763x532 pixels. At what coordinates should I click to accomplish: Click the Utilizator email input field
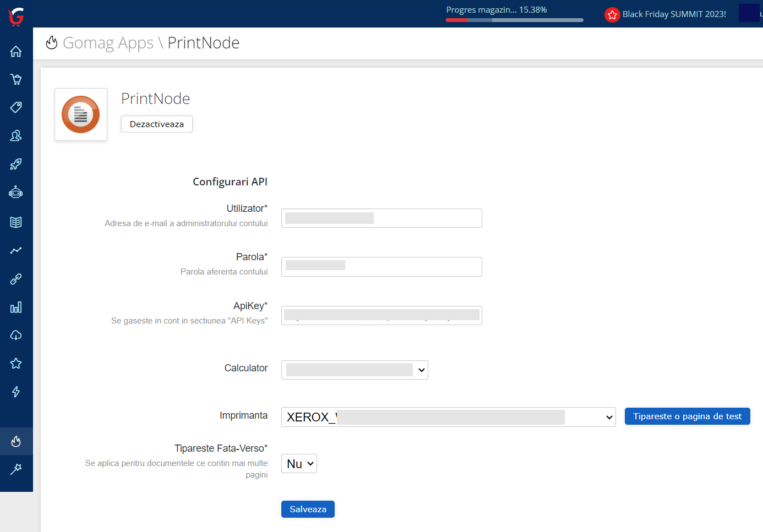point(381,218)
